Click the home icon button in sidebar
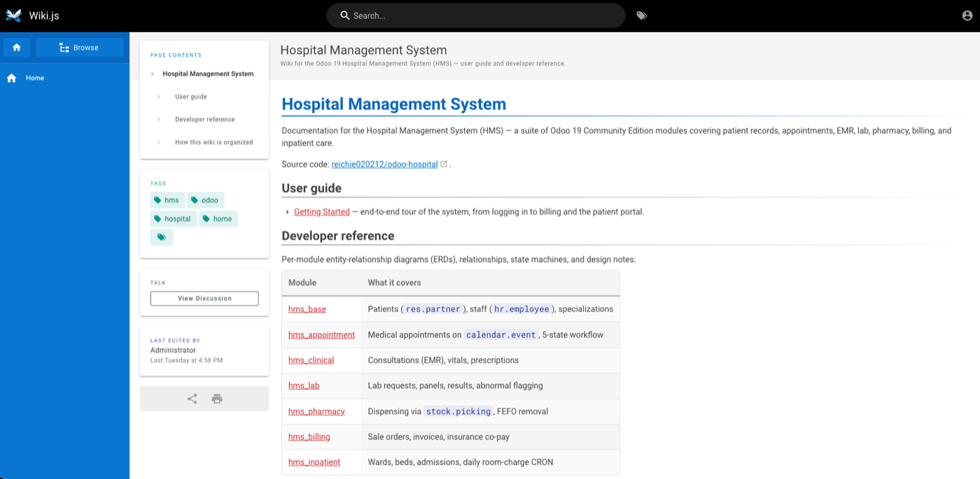This screenshot has width=980, height=479. tap(17, 48)
